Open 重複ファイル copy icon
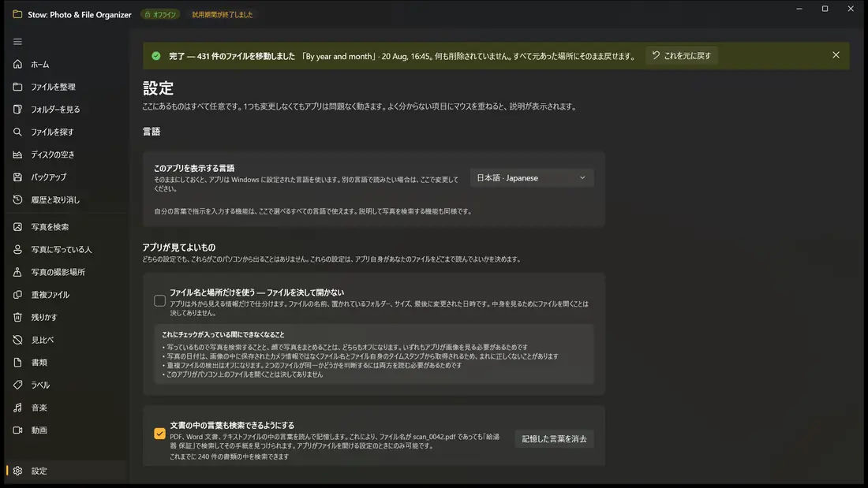868x488 pixels. (x=17, y=295)
